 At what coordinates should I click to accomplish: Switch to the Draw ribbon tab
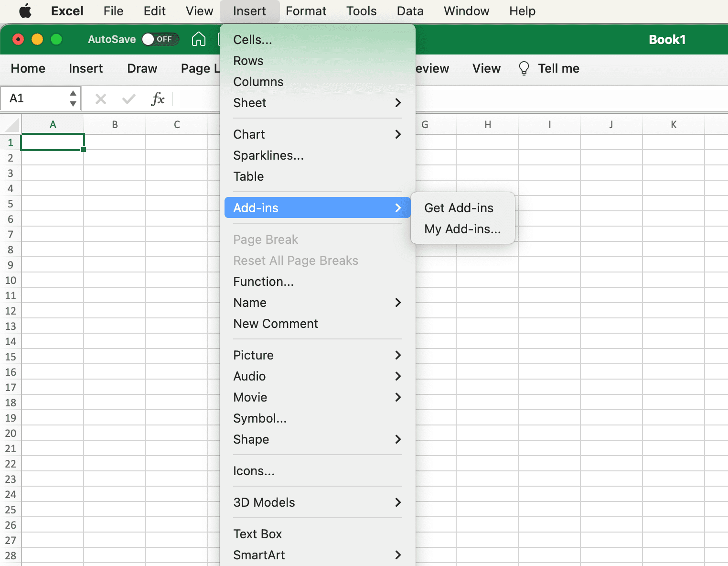142,68
